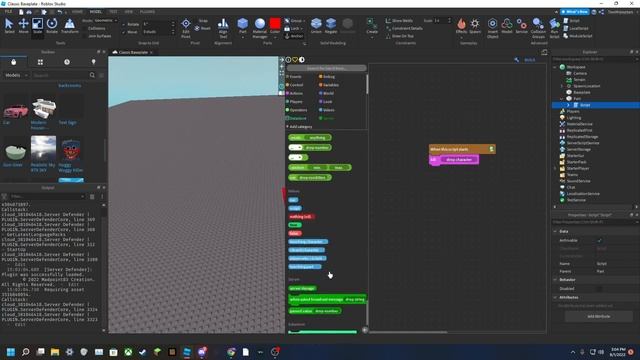Open Collision Groups editor
The image size is (640, 360).
pyautogui.click(x=538, y=28)
